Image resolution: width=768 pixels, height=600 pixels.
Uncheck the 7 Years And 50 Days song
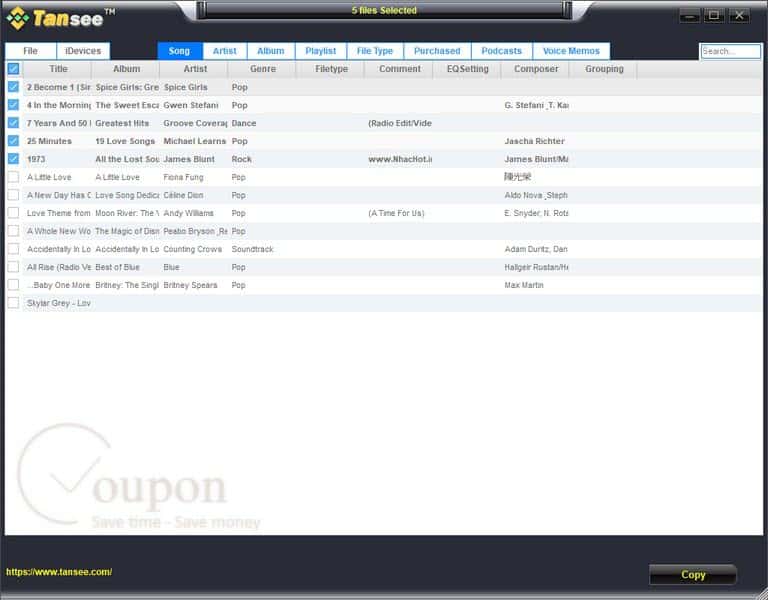[x=13, y=123]
